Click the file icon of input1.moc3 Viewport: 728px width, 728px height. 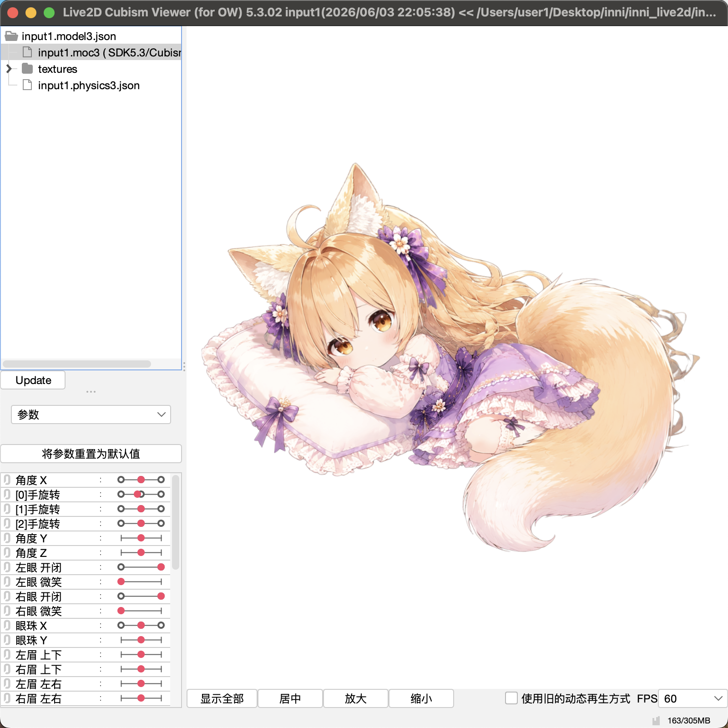click(27, 52)
